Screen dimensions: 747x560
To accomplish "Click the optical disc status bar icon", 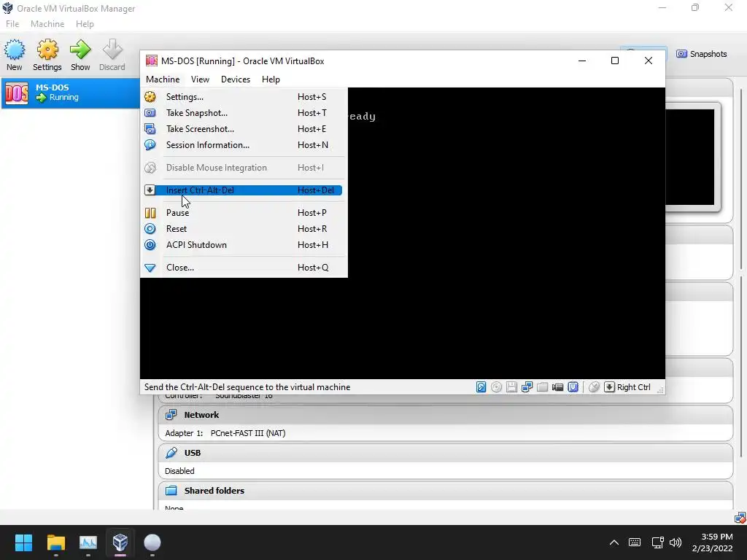I will coord(496,387).
